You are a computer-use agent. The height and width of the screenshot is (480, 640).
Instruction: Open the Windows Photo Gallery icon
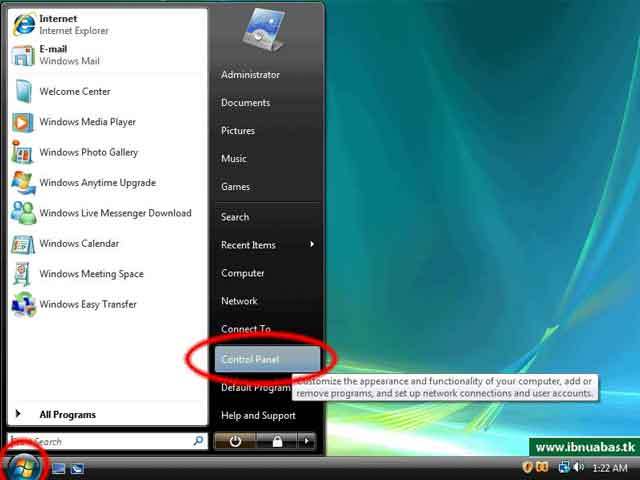coord(22,152)
